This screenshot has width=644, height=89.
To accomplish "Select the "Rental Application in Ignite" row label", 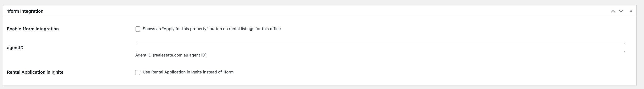I will tap(35, 72).
